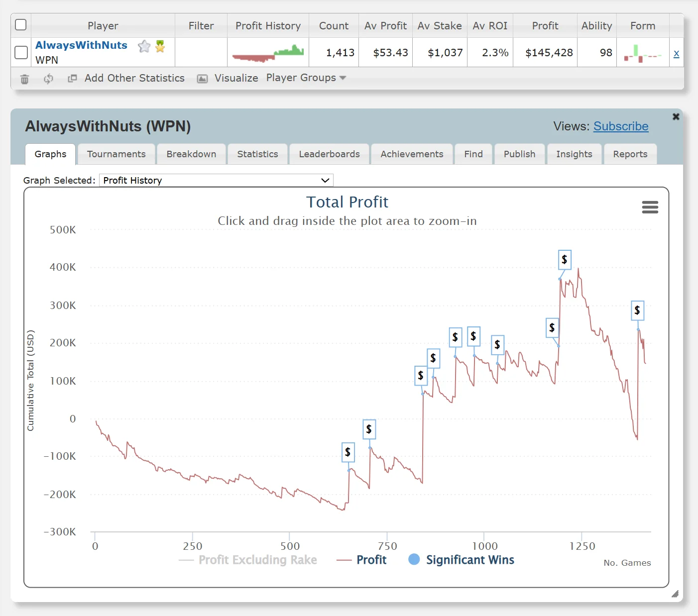Switch to the Tournaments tab
Image resolution: width=698 pixels, height=616 pixels.
116,154
